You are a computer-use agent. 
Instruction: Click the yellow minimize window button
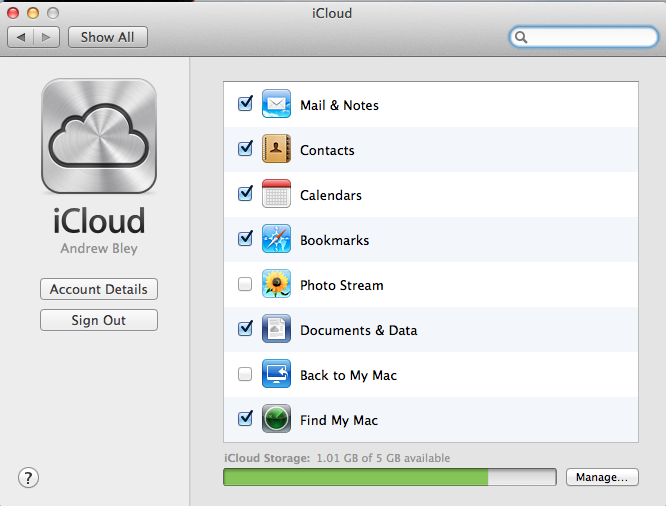(33, 13)
